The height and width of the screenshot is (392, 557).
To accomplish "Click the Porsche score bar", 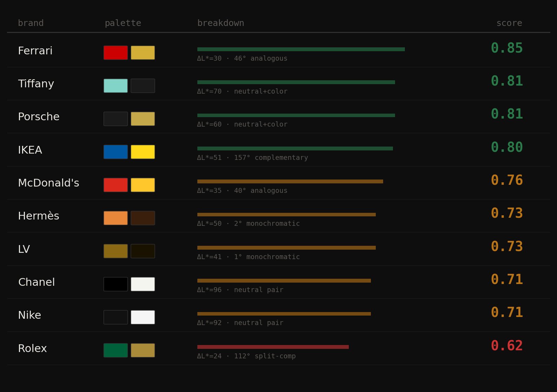I will click(296, 115).
